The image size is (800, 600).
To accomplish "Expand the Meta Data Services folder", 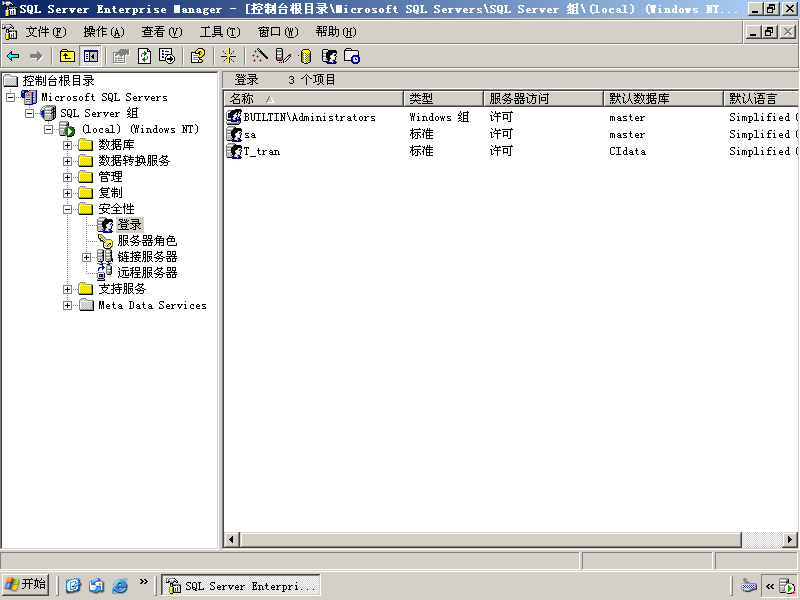I will [67, 305].
